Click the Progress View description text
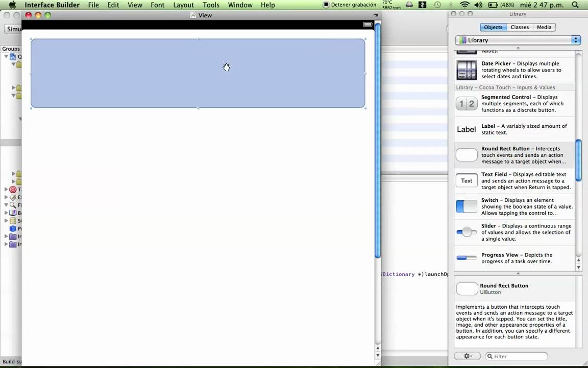The width and height of the screenshot is (588, 368). tap(517, 258)
